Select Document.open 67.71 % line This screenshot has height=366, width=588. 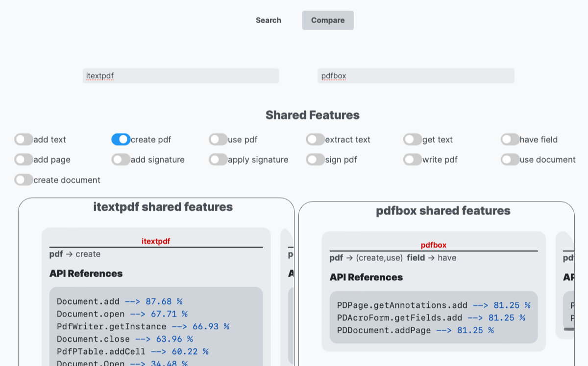point(122,314)
